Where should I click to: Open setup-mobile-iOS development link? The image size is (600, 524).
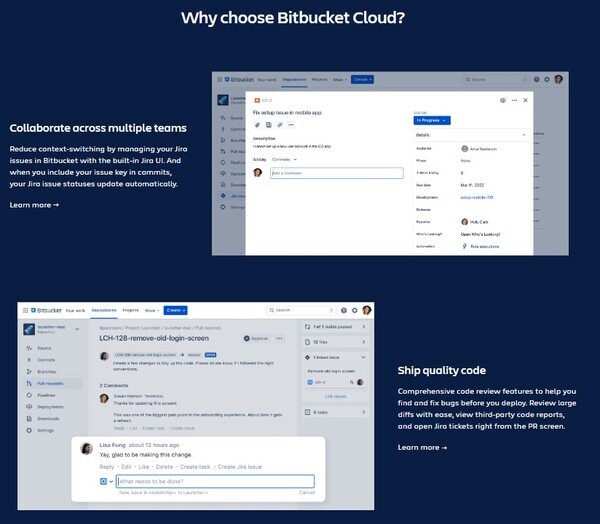[477, 198]
